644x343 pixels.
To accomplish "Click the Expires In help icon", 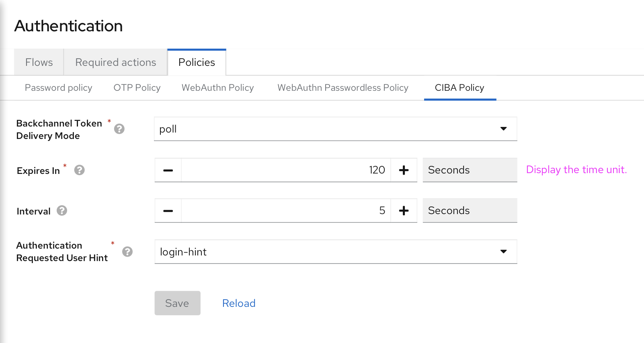I will [x=79, y=170].
